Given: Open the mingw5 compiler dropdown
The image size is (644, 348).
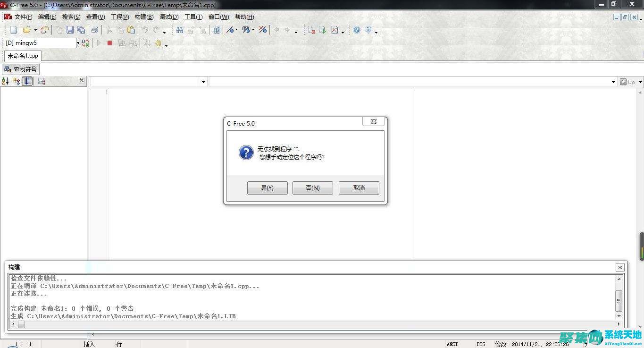Looking at the screenshot, I should [78, 43].
